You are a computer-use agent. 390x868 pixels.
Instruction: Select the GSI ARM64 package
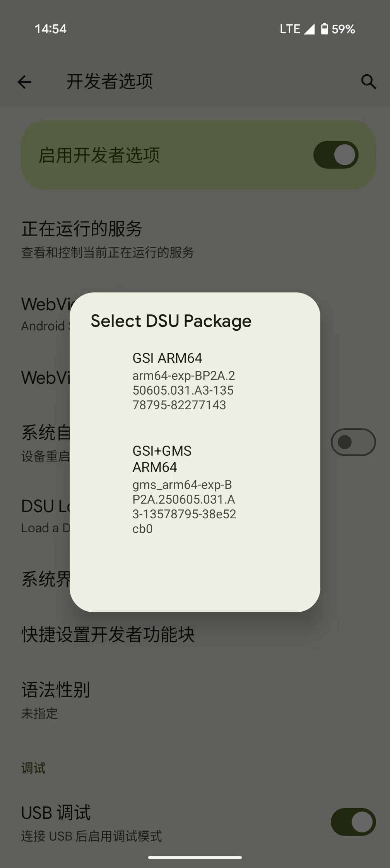pyautogui.click(x=183, y=381)
